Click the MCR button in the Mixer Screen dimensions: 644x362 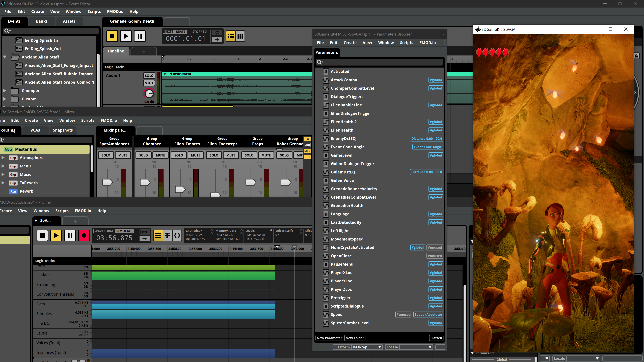click(307, 151)
